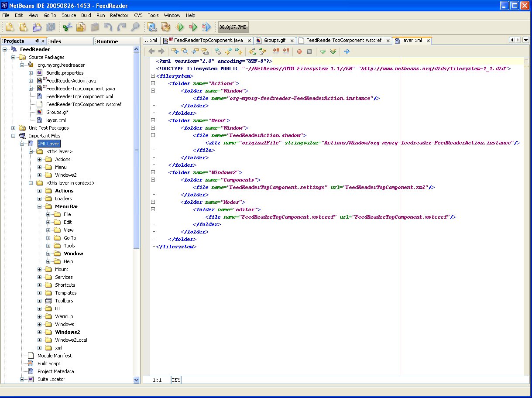The width and height of the screenshot is (532, 398).
Task: Click the New Project toolbar icon
Action: (x=23, y=27)
